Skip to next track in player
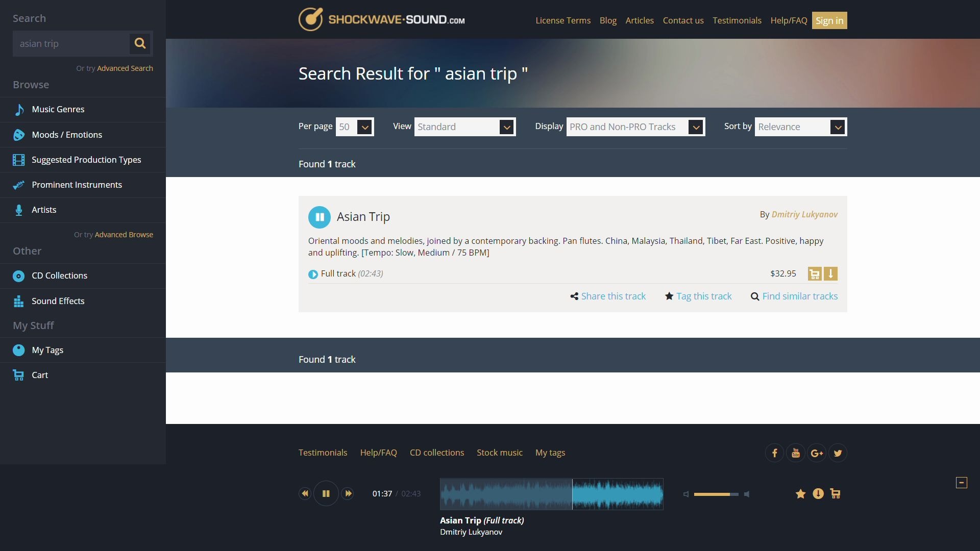 pos(348,493)
